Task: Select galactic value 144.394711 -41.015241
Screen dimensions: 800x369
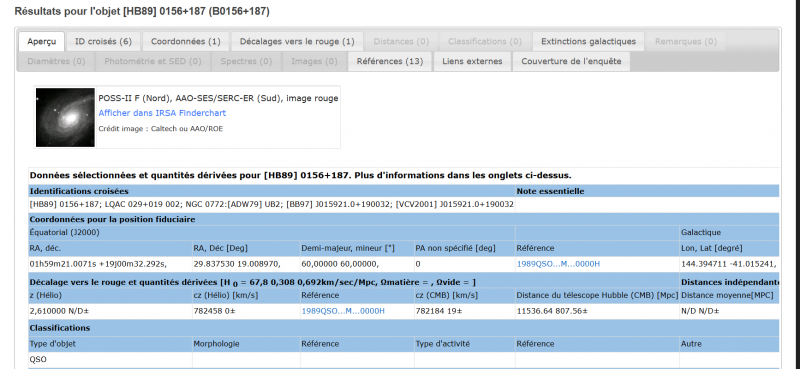Action: tap(729, 264)
